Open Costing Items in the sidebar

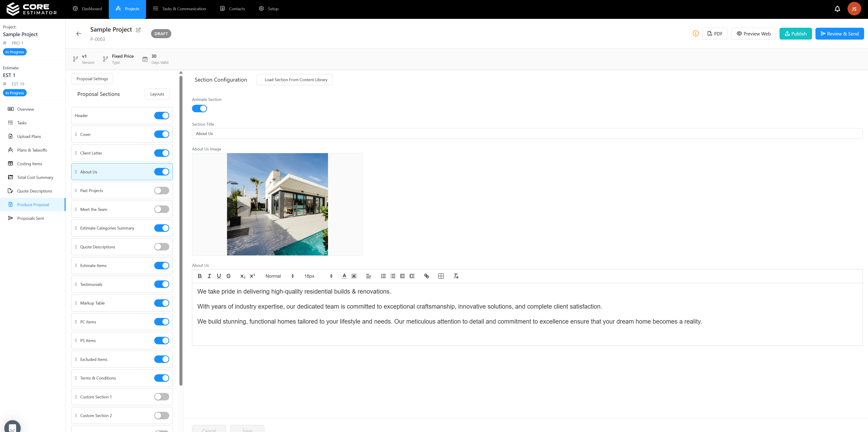(x=33, y=164)
